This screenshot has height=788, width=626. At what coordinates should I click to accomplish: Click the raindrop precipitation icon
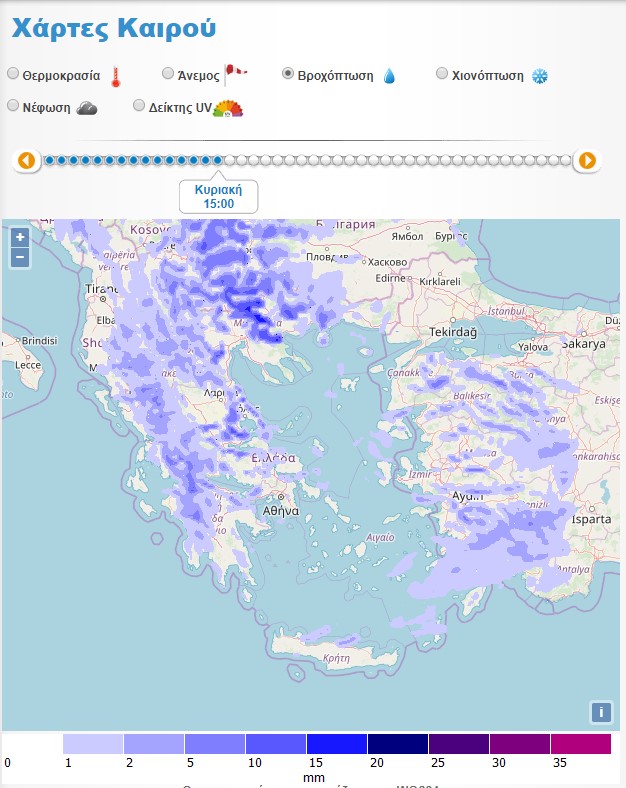(x=389, y=76)
